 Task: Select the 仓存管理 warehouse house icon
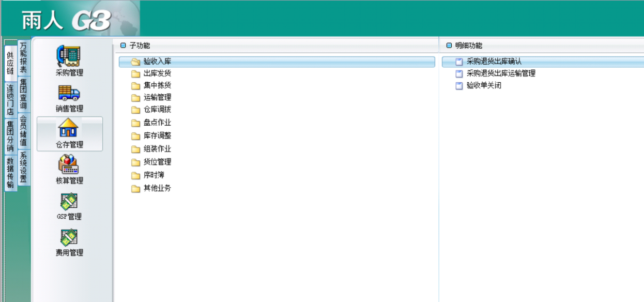(70, 134)
